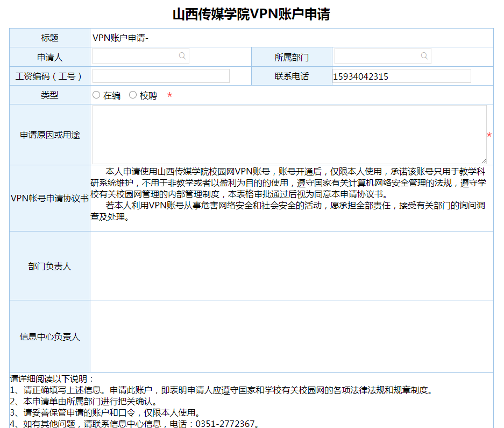Screen dimensions: 504x428
Task: Focus the 所属部门 input box
Action: point(377,57)
